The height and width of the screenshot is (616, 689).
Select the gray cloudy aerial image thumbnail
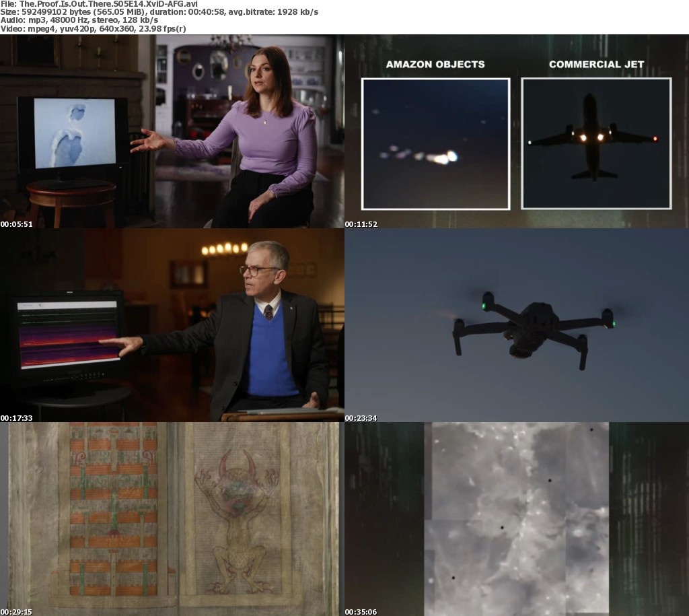[x=516, y=519]
